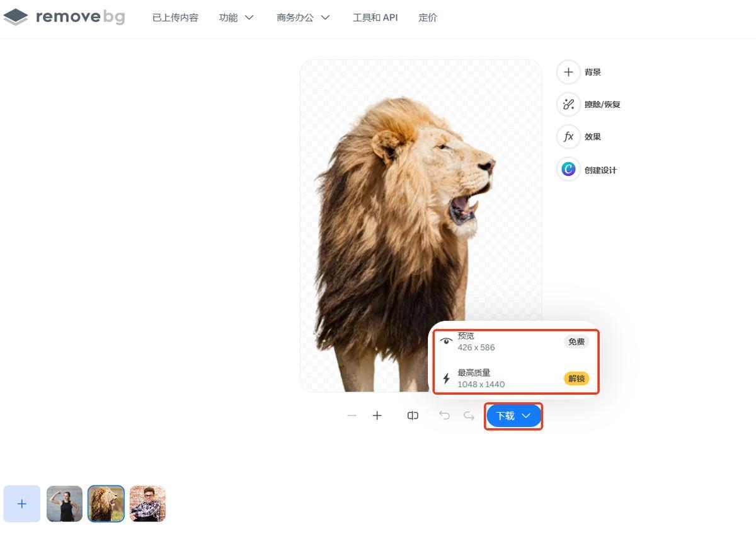This screenshot has height=536, width=756.
Task: Zoom out with the minus icon
Action: pos(352,416)
